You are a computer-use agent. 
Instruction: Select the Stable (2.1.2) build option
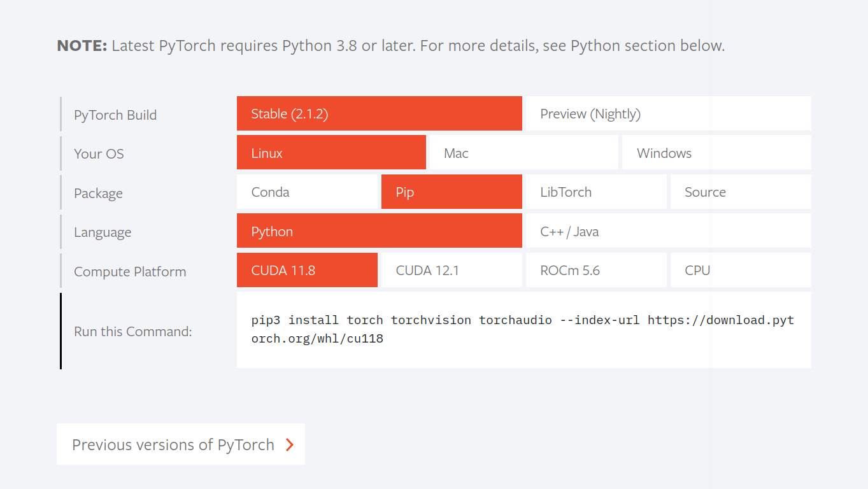click(x=379, y=113)
